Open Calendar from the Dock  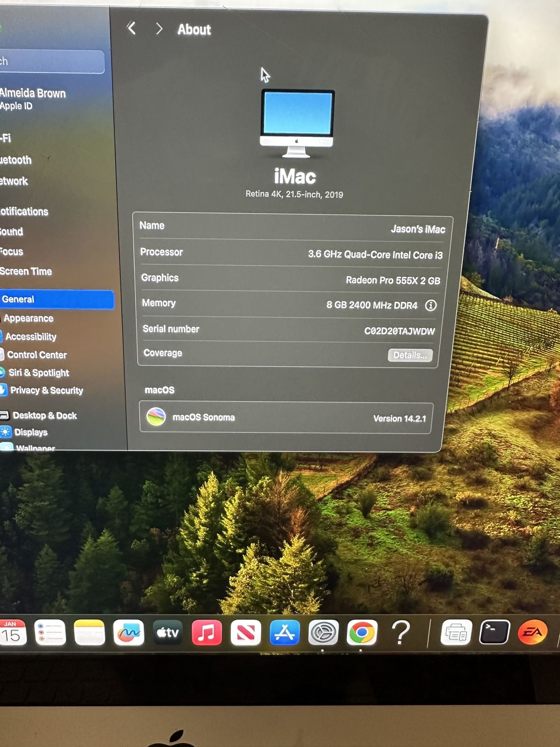point(12,633)
